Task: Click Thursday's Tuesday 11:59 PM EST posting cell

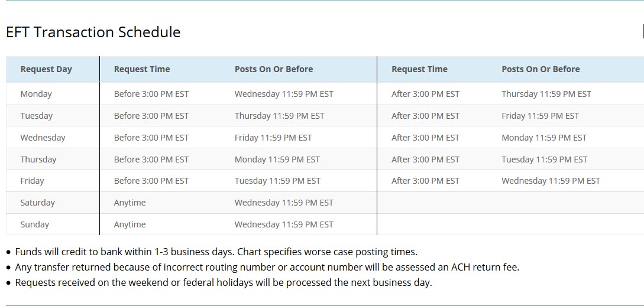Action: [544, 159]
